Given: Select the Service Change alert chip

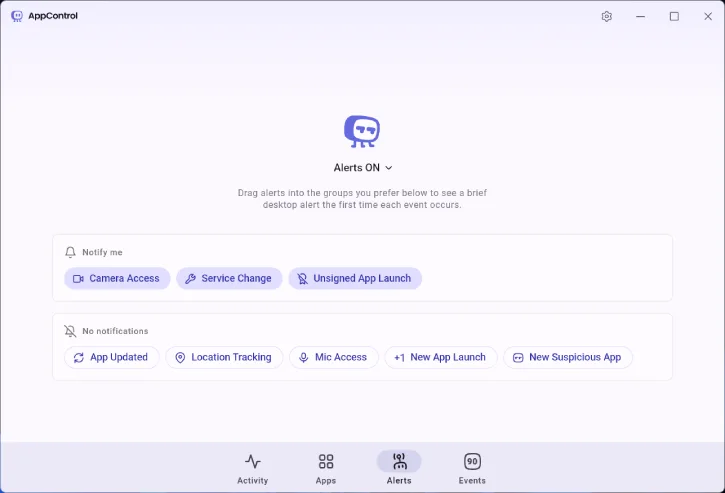Looking at the screenshot, I should (229, 278).
